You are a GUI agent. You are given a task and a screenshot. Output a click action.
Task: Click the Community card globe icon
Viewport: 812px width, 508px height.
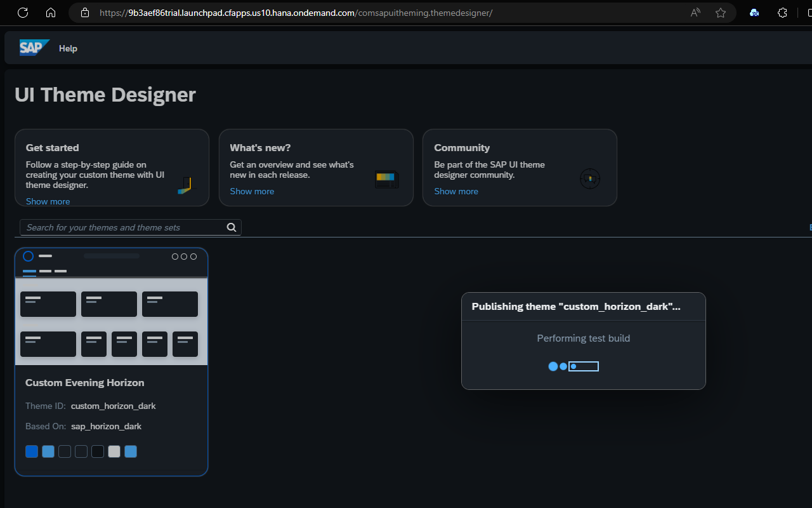click(x=590, y=179)
